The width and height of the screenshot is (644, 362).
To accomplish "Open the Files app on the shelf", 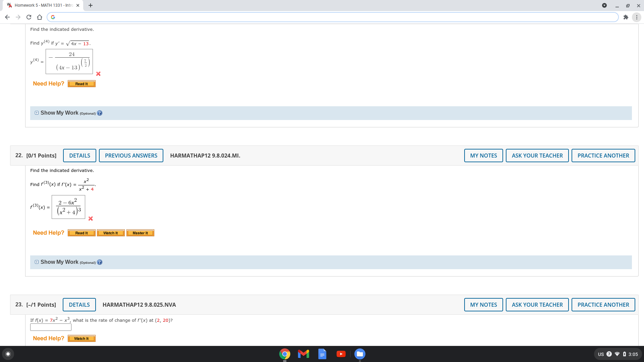I will point(360,354).
